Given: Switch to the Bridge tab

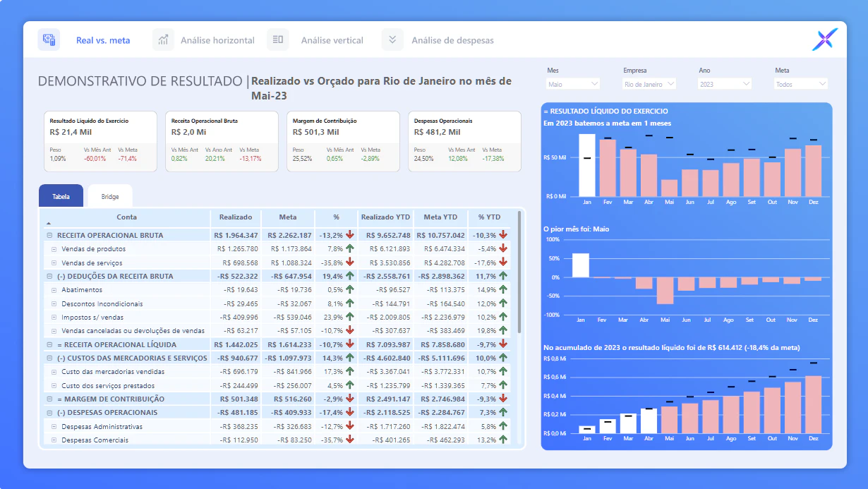Looking at the screenshot, I should click(x=110, y=196).
